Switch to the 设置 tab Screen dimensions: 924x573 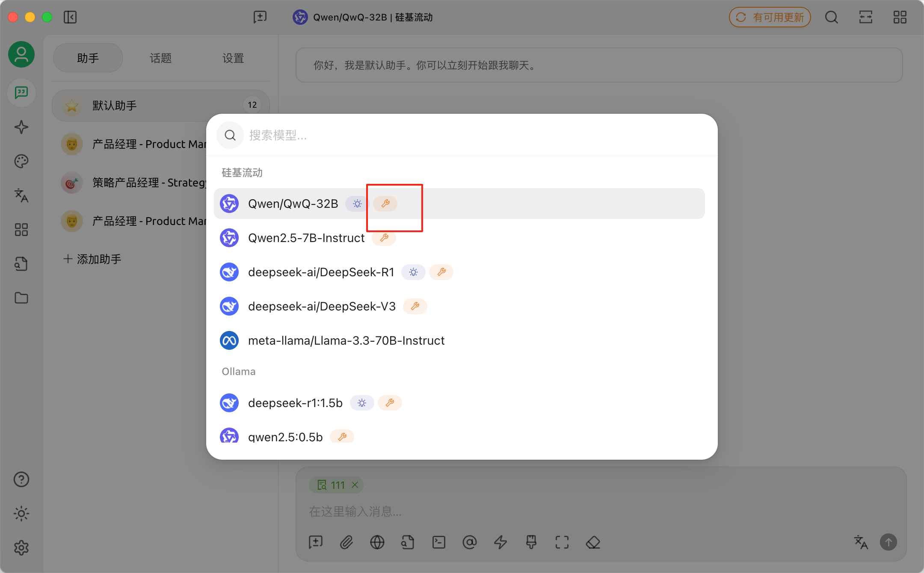point(234,58)
